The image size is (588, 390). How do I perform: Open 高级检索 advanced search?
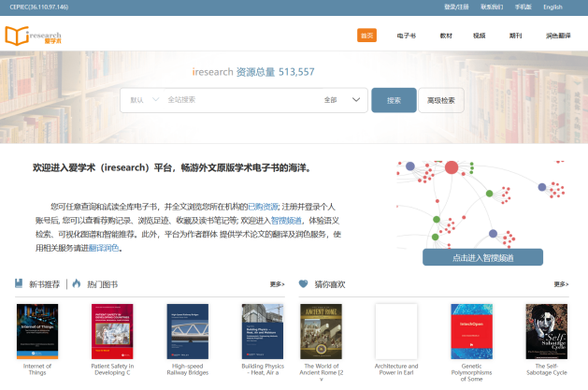[441, 100]
